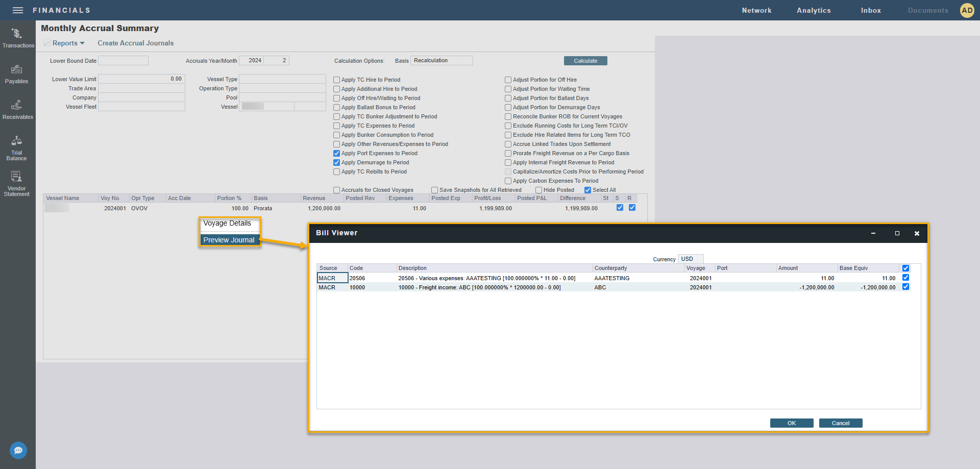The height and width of the screenshot is (469, 980).
Task: Go to Payables in the sidebar
Action: 17,73
